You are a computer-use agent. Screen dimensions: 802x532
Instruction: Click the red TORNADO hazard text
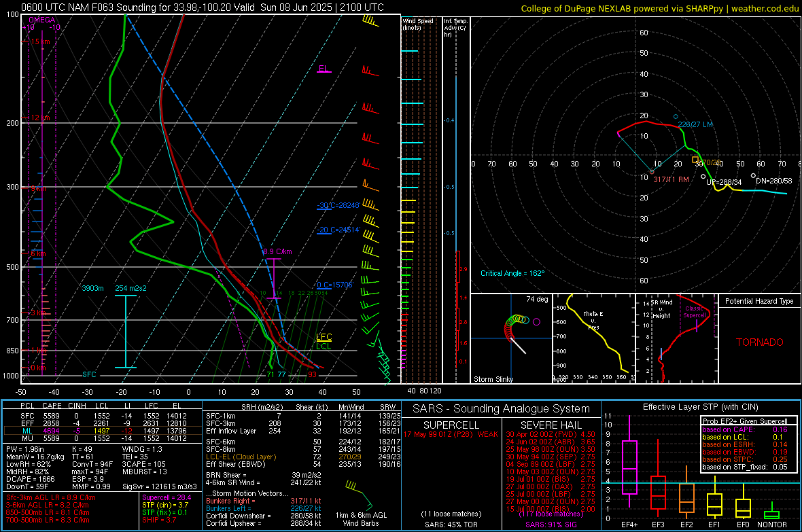tap(760, 342)
